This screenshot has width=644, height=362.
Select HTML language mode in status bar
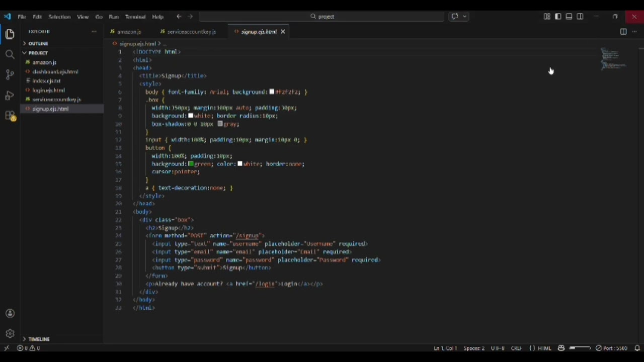545,348
